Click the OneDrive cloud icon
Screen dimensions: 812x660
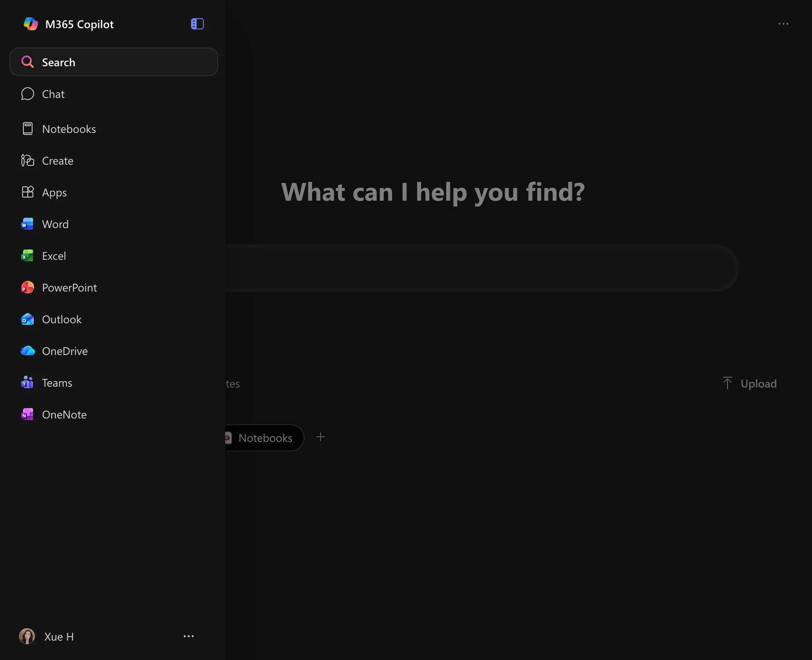(27, 351)
